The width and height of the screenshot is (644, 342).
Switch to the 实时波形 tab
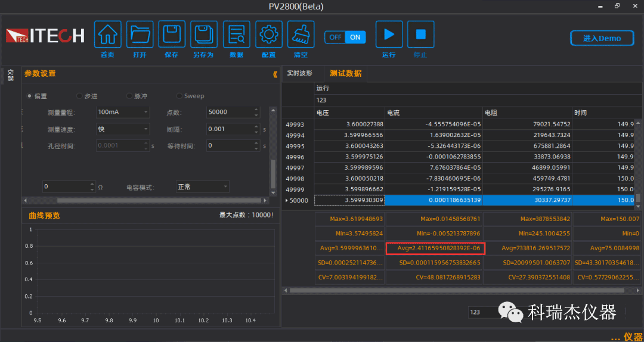click(299, 73)
